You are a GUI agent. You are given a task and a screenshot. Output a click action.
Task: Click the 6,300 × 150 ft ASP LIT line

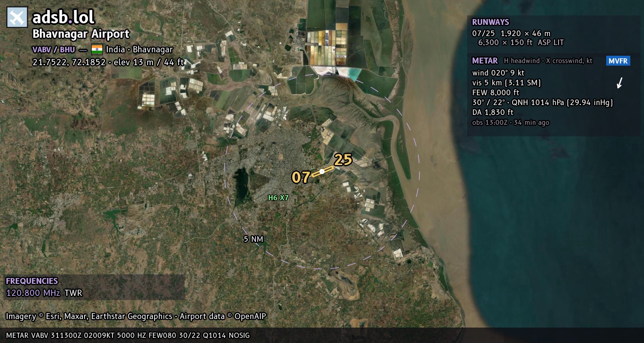coord(521,42)
